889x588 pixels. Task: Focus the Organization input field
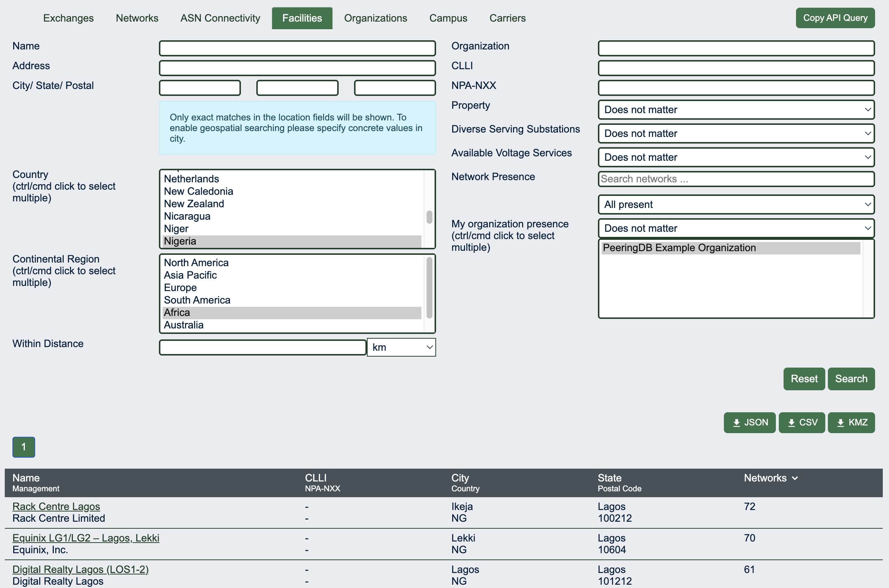coord(736,48)
